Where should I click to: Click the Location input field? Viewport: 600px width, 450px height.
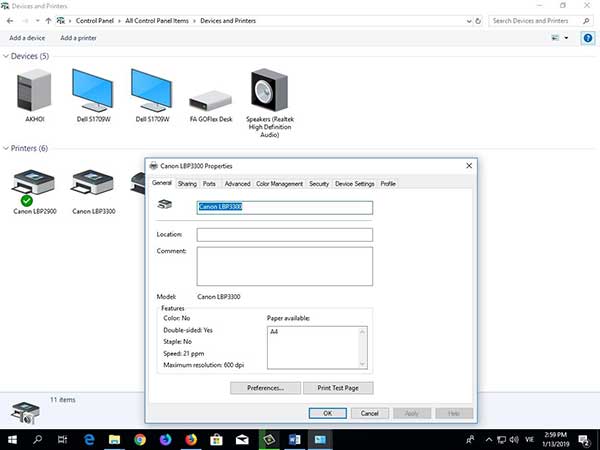[x=284, y=235]
